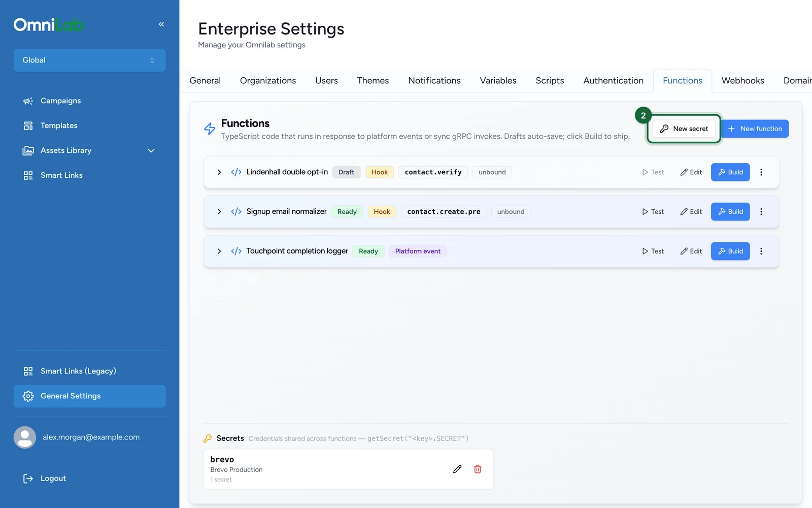
Task: Go to the Notifications tab
Action: coord(434,81)
